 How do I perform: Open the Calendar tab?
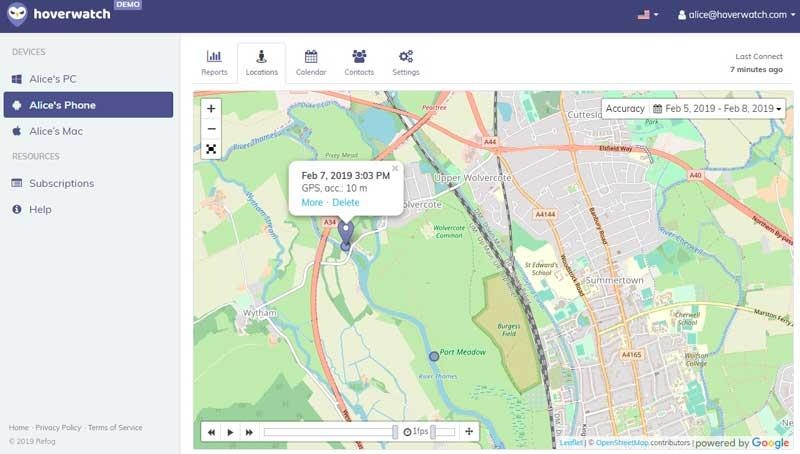coord(311,63)
